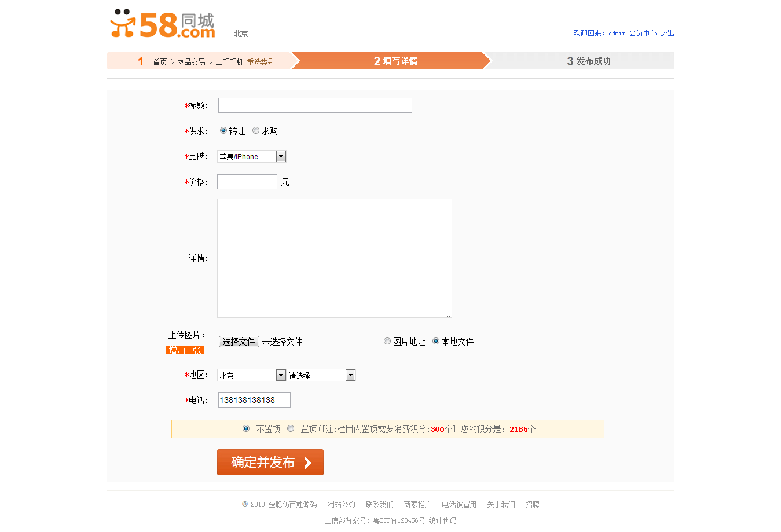Click the 统计代码 footer link
781x532 pixels.
(442, 520)
